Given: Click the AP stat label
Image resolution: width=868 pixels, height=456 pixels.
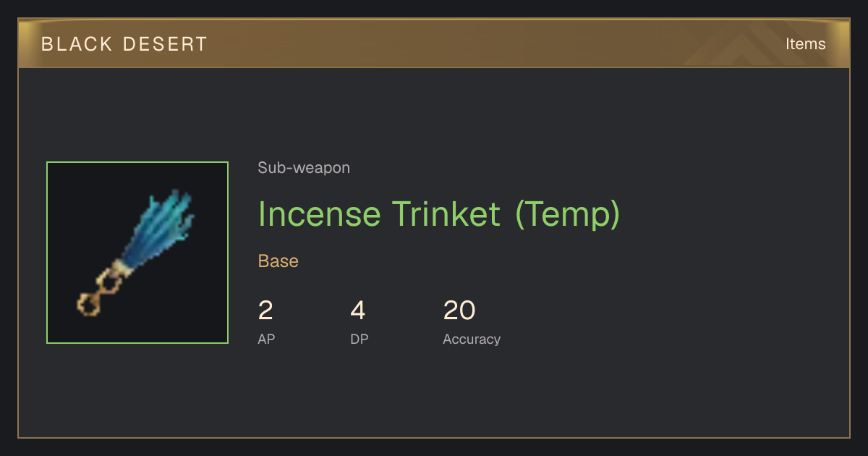Looking at the screenshot, I should point(266,339).
